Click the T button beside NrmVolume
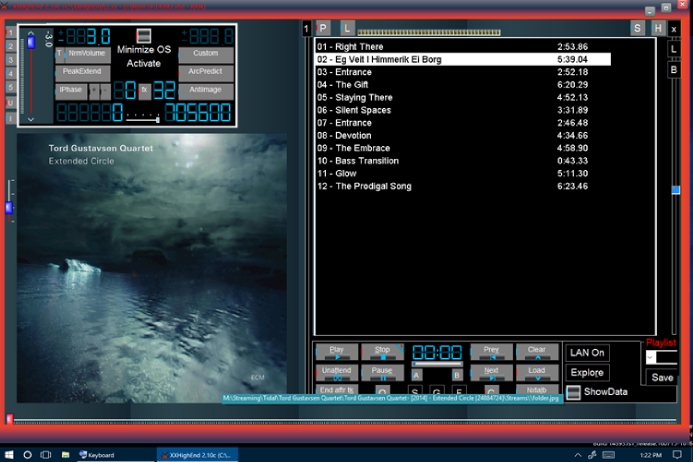Image resolution: width=693 pixels, height=462 pixels. coord(59,54)
